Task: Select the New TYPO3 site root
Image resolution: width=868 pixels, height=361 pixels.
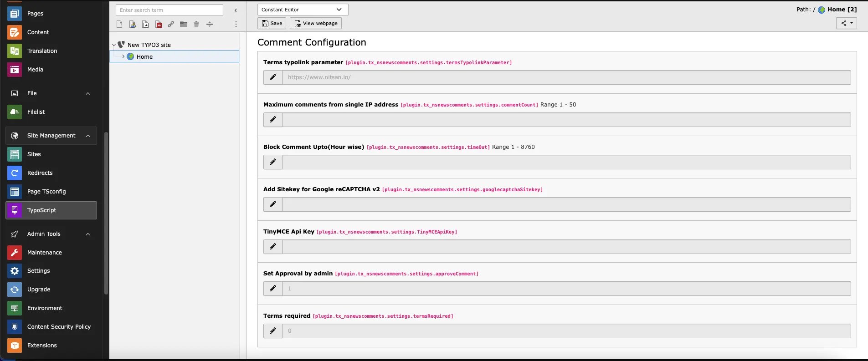Action: [149, 45]
